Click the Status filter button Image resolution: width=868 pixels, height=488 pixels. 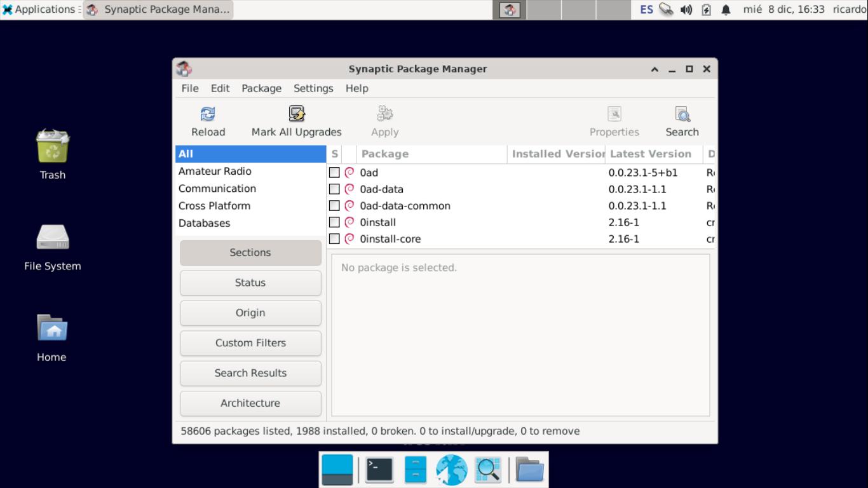pyautogui.click(x=250, y=283)
